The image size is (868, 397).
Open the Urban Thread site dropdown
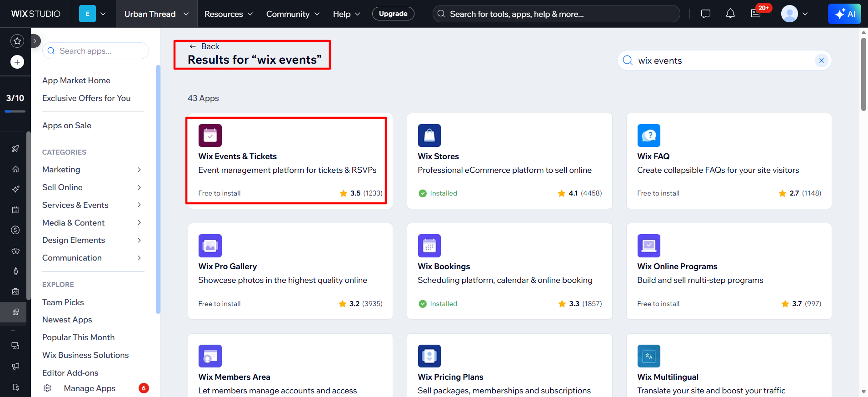156,14
